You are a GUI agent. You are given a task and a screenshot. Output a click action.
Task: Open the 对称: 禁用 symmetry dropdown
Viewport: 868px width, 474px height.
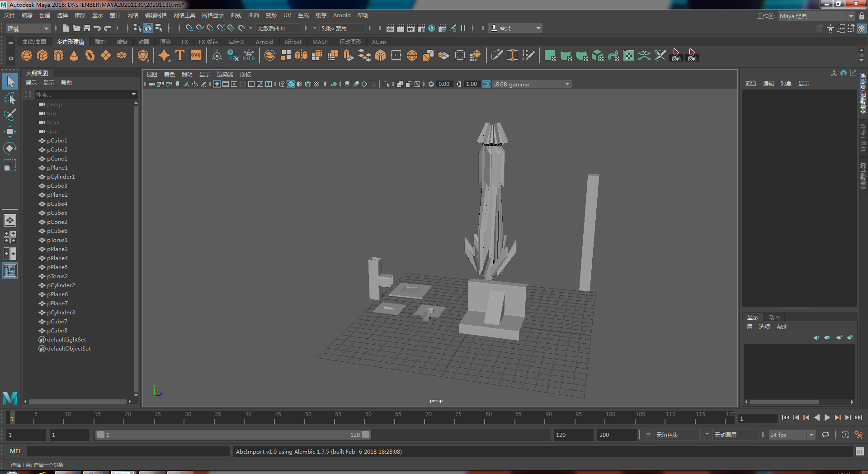(342, 28)
